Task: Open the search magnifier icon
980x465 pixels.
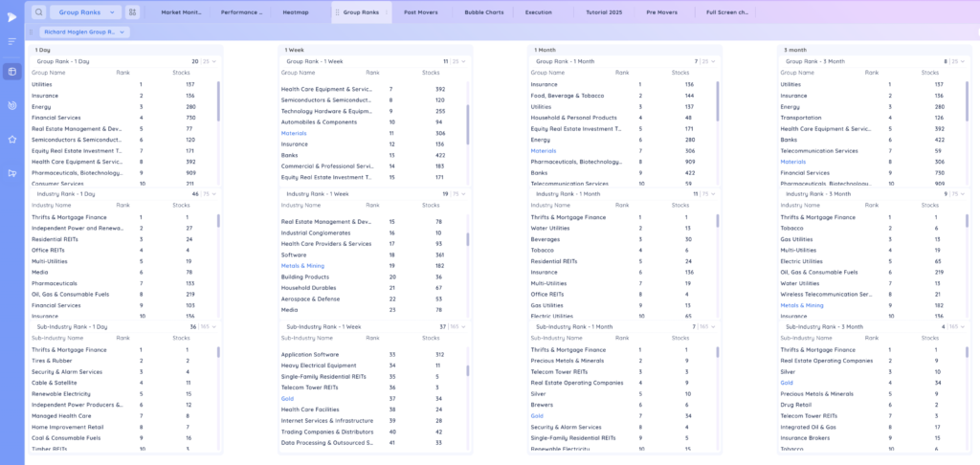Action: (38, 11)
